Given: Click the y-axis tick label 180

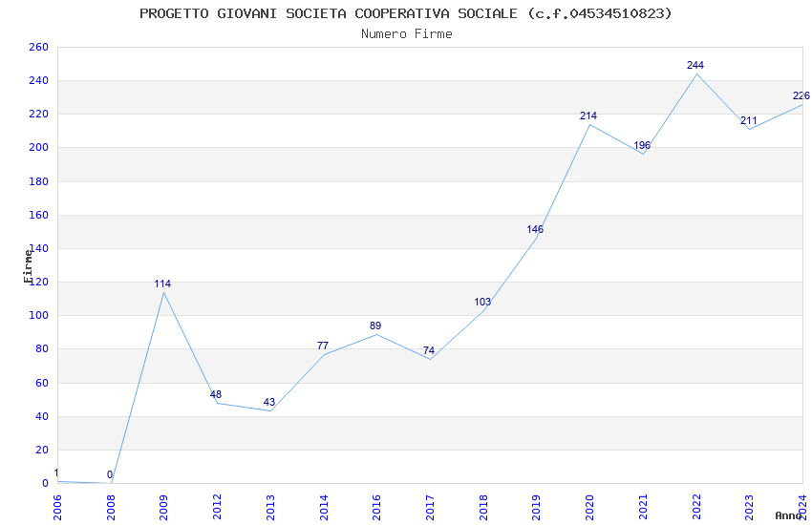Looking at the screenshot, I should (x=39, y=181).
